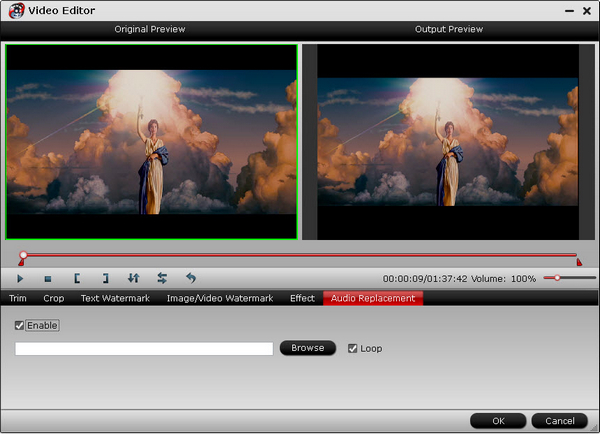Select the Text Watermark tab
600x434 pixels.
pyautogui.click(x=115, y=298)
